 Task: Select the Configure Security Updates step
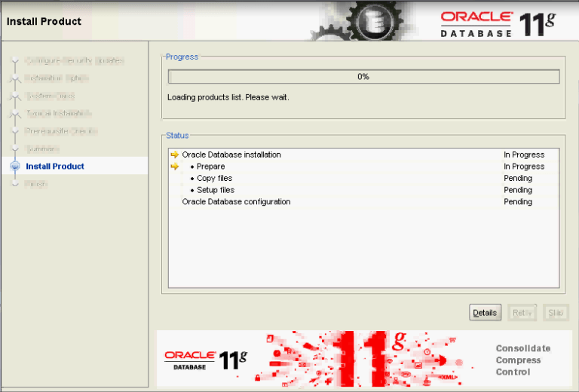point(74,60)
